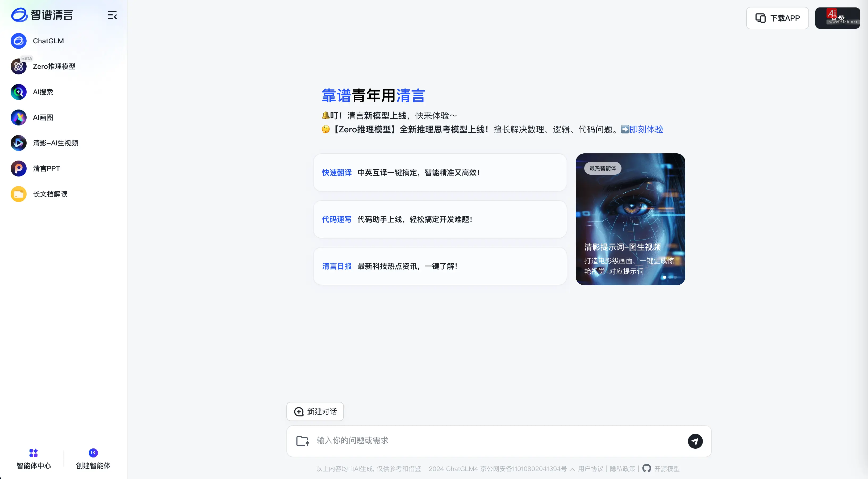This screenshot has height=479, width=868.
Task: Click the plus bubble icon in 新建对话
Action: click(299, 412)
